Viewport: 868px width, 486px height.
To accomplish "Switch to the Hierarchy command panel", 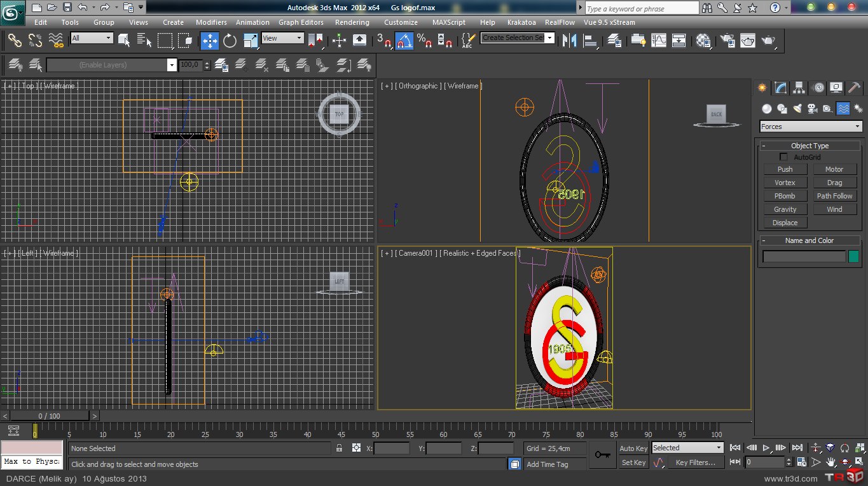I will point(799,88).
